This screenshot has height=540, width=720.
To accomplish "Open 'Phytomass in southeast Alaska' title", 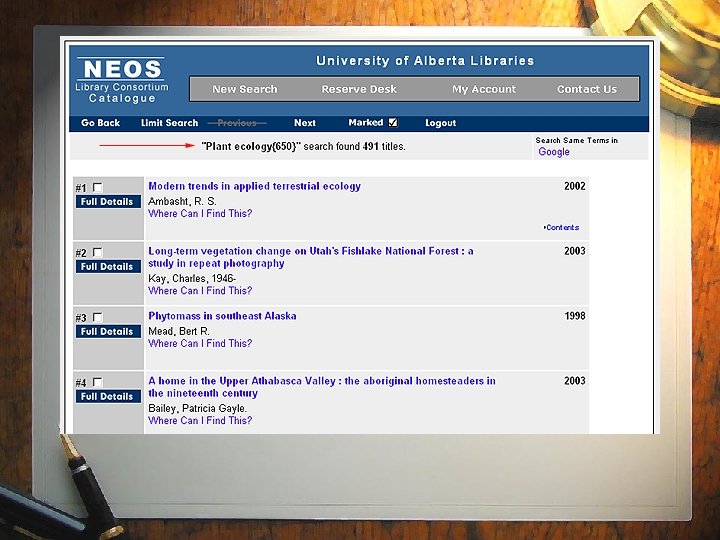I will point(222,316).
